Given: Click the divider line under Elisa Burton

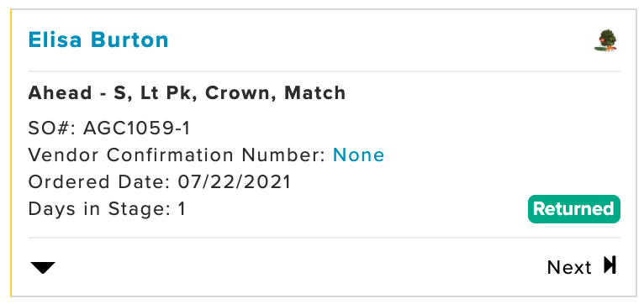Looking at the screenshot, I should pyautogui.click(x=324, y=71).
